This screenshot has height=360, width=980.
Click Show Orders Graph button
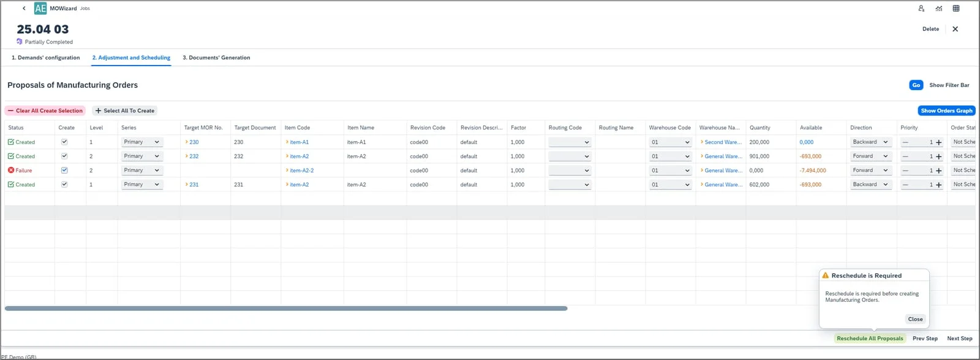click(946, 111)
